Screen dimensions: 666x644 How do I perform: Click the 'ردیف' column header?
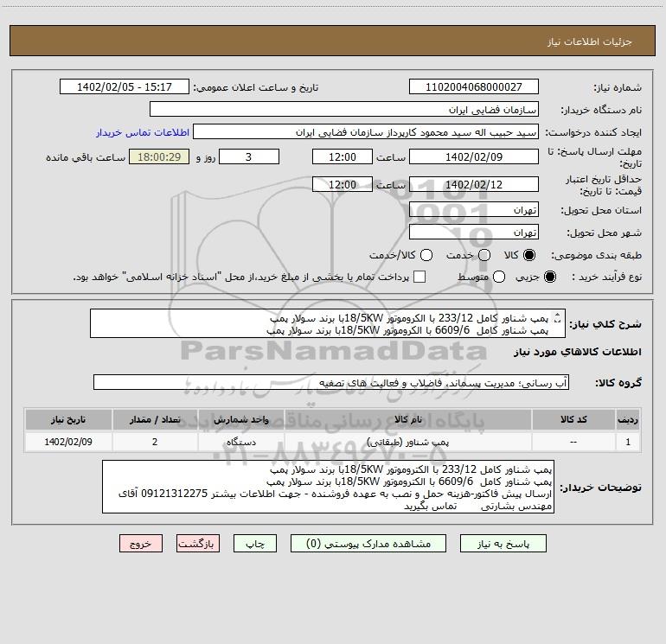point(628,419)
